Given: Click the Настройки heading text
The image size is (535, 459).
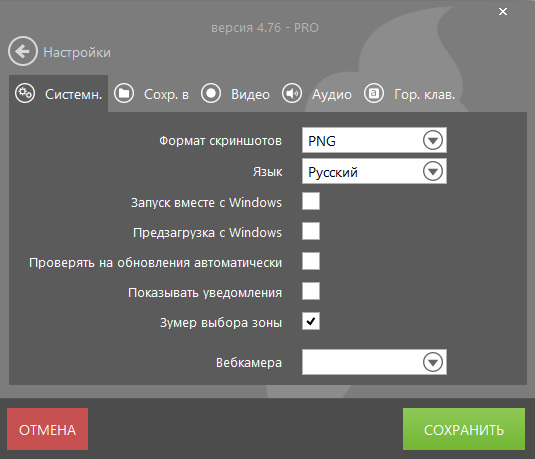Looking at the screenshot, I should (77, 52).
